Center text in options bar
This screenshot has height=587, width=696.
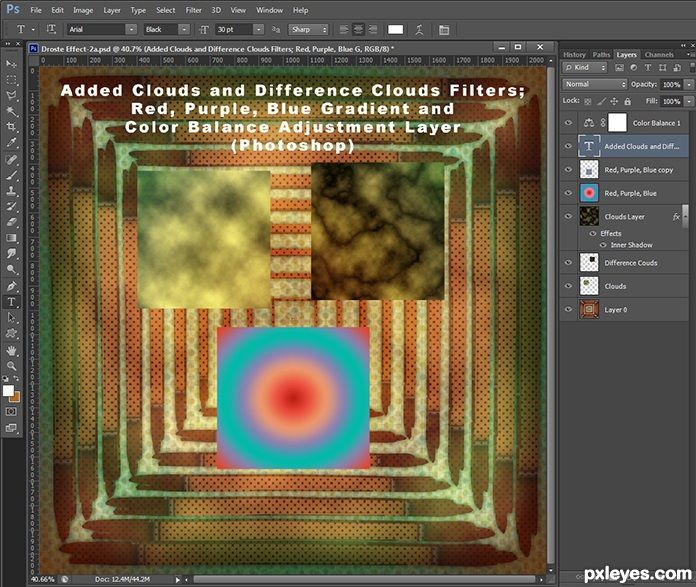pyautogui.click(x=358, y=30)
